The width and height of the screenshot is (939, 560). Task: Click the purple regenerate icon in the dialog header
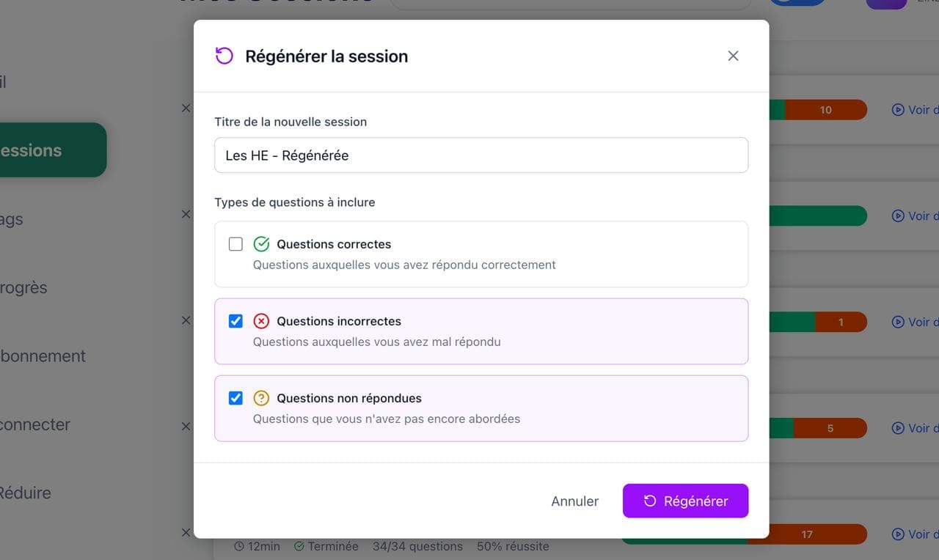pyautogui.click(x=224, y=56)
